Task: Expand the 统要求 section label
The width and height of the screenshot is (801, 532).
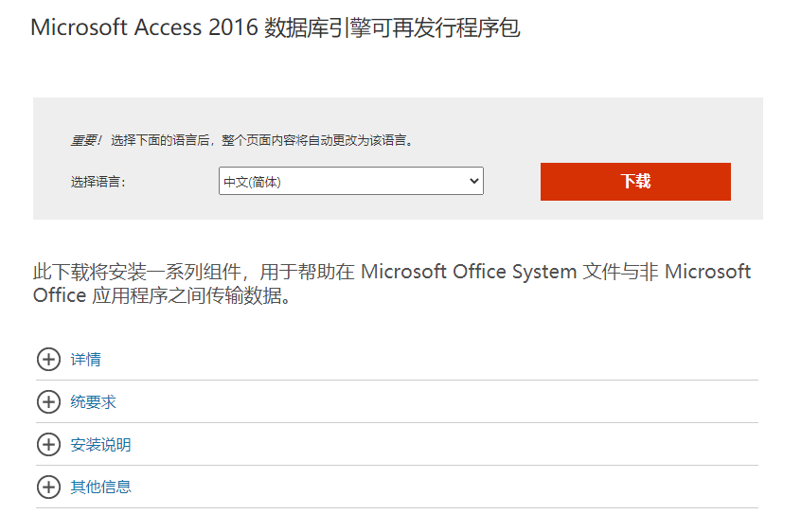Action: (x=94, y=402)
